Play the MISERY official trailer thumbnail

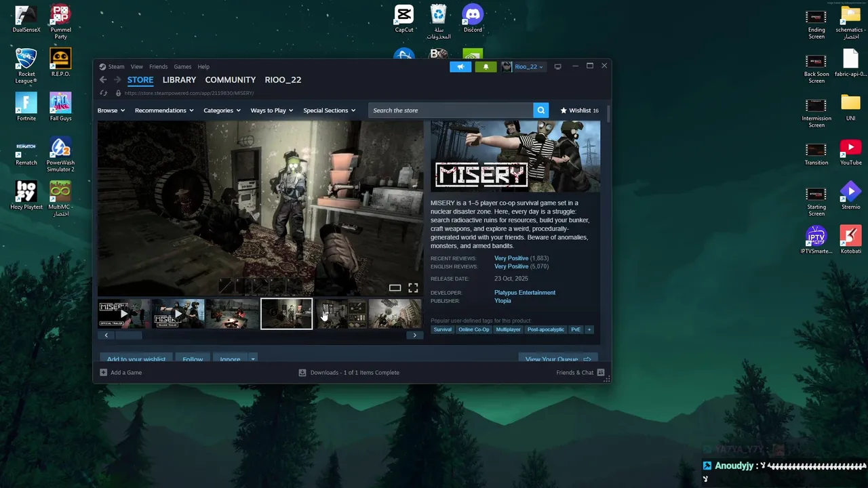[x=123, y=314]
